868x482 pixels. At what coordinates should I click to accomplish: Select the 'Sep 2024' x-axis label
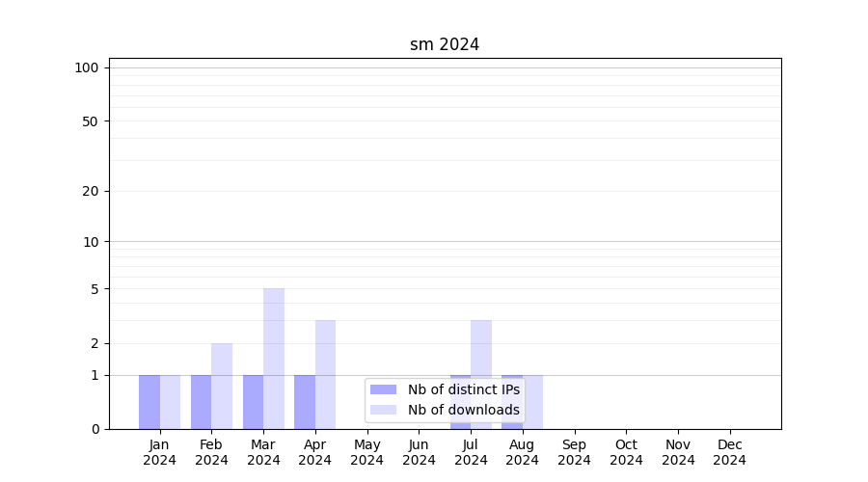575,452
